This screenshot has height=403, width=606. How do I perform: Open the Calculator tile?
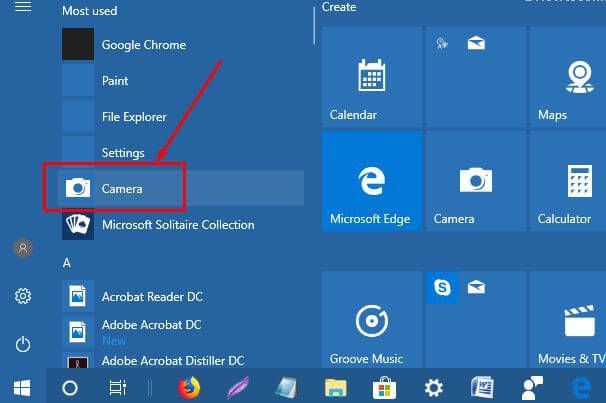(568, 181)
